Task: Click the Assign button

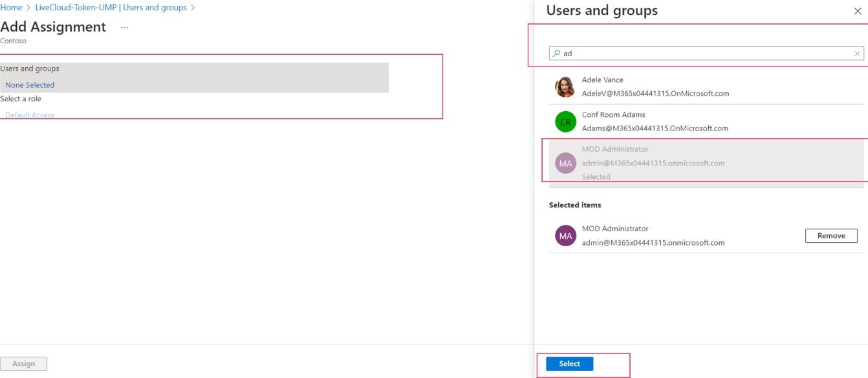Action: point(24,364)
